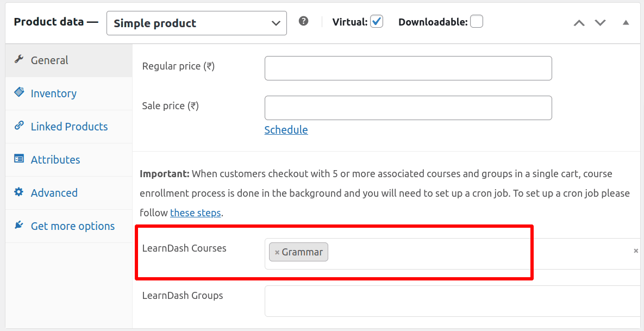This screenshot has height=331, width=644.
Task: Click the Attributes list icon
Action: [19, 159]
